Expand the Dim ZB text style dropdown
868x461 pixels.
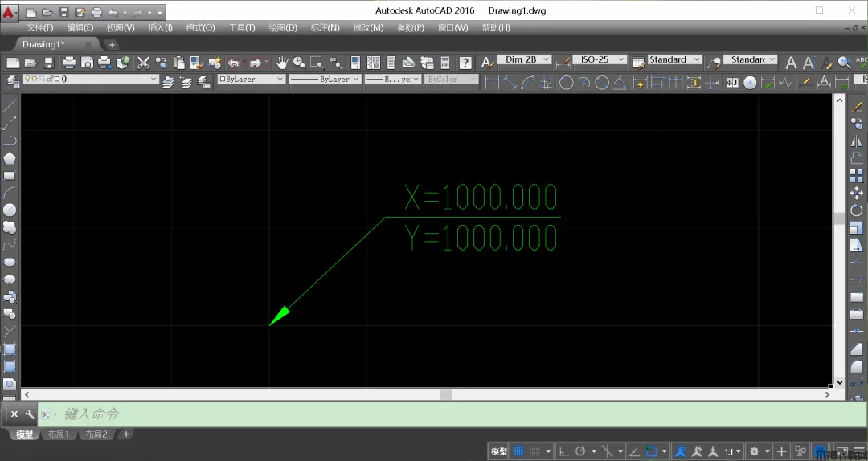tap(547, 60)
